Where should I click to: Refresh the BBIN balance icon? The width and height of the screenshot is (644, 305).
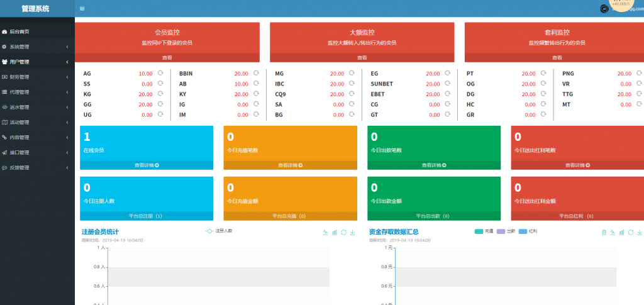pos(256,74)
